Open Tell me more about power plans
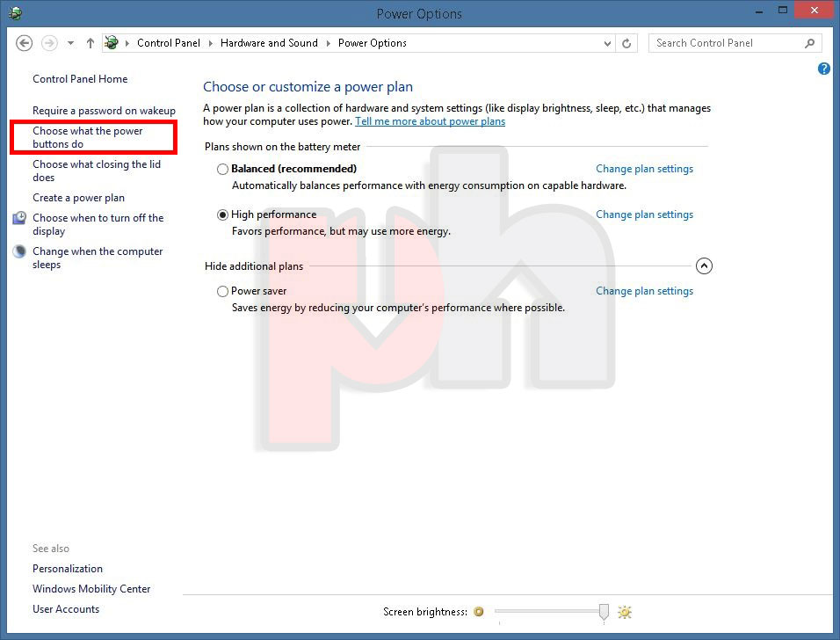This screenshot has width=840, height=640. 431,121
